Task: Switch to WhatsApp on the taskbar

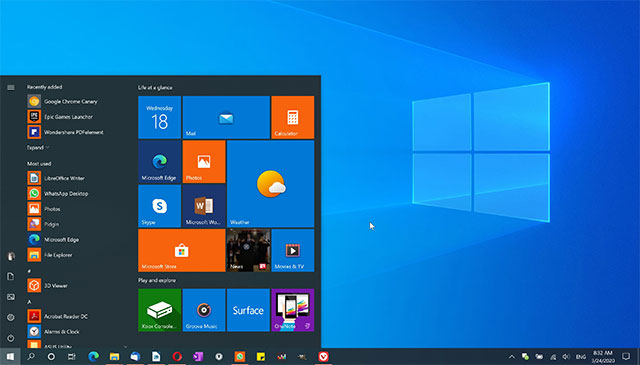Action: coord(240,356)
